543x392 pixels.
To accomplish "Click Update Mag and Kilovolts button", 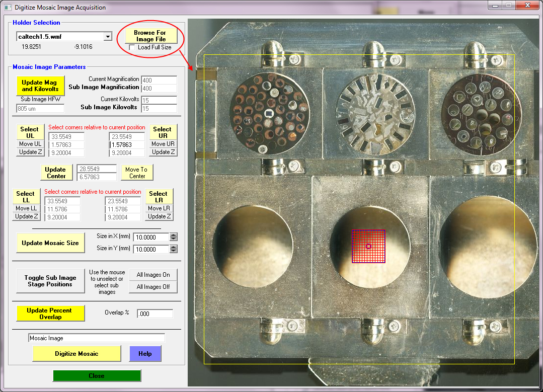I will (x=41, y=86).
